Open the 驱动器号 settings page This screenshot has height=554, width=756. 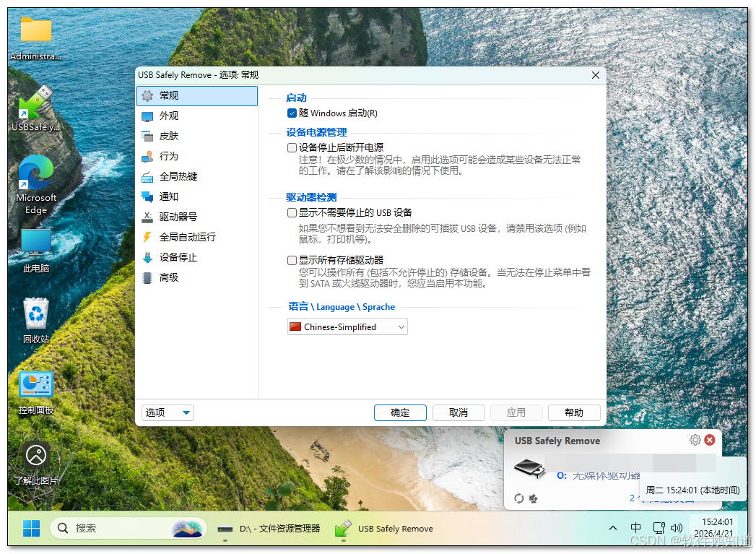click(197, 217)
